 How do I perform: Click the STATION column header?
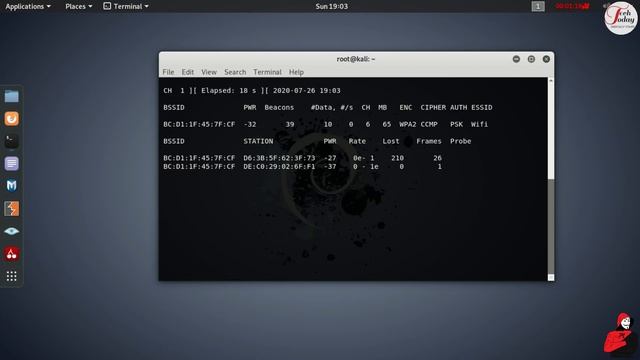[258, 141]
